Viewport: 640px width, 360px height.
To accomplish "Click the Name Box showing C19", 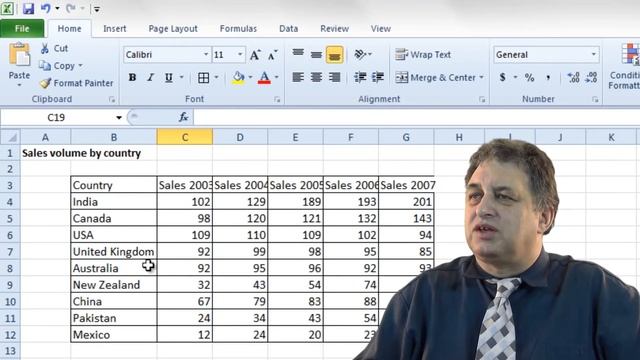I will pos(56,118).
